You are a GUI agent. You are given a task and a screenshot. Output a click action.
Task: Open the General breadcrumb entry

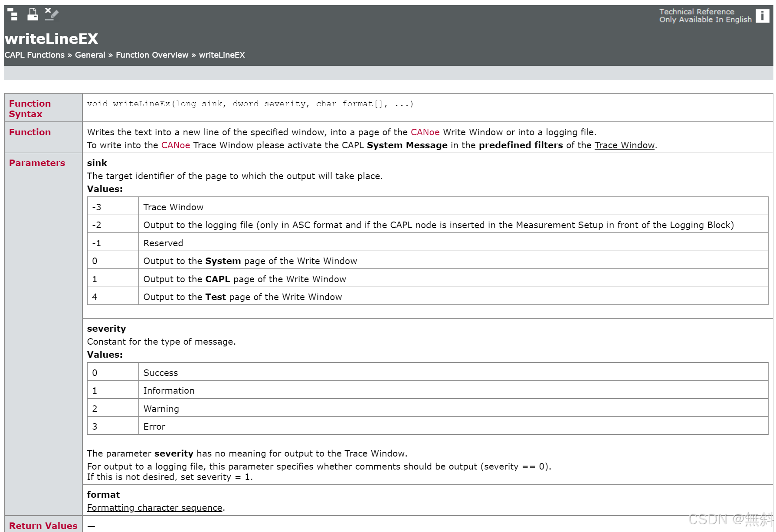(90, 55)
